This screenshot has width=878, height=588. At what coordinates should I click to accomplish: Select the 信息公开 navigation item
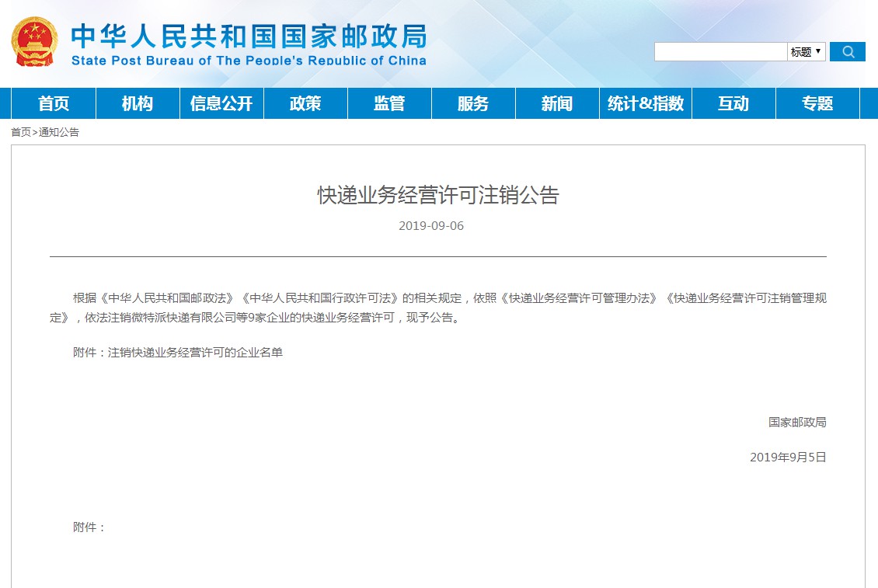(221, 103)
